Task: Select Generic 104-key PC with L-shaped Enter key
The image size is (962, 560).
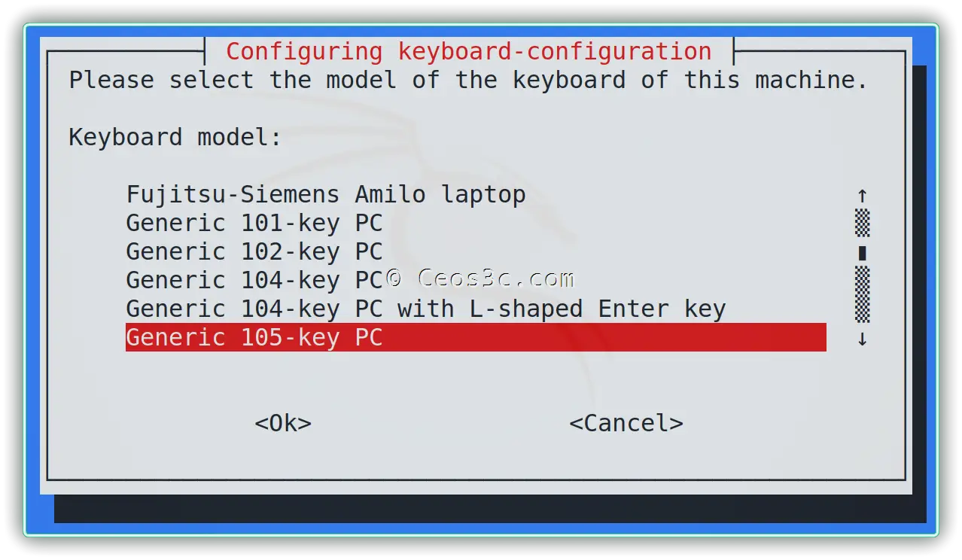Action: 425,309
